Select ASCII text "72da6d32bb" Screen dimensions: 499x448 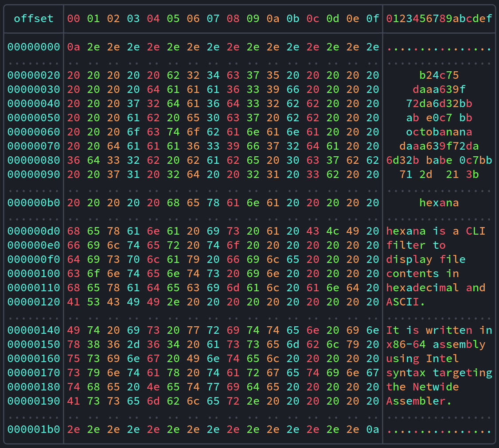pos(439,104)
